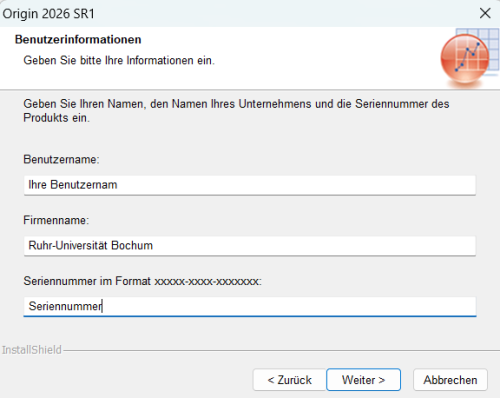Click the 'Seriennummer im Format' label
500x398 pixels.
[142, 281]
